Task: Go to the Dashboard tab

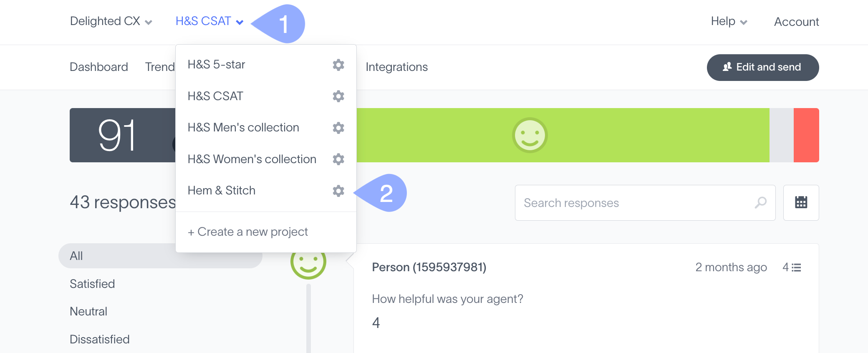Action: point(99,67)
